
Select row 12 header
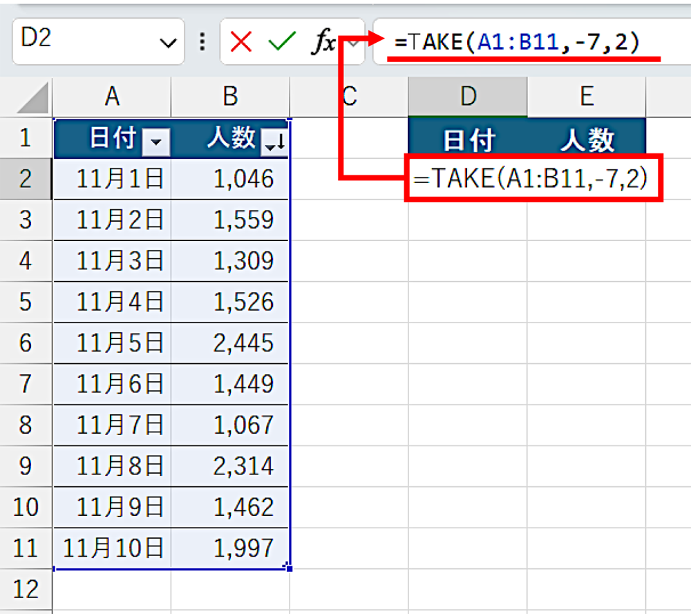point(26,589)
